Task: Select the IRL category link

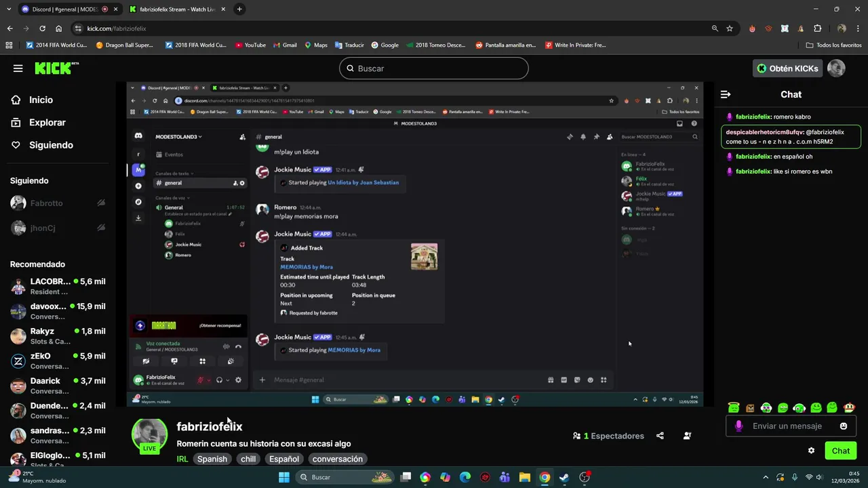Action: click(182, 459)
